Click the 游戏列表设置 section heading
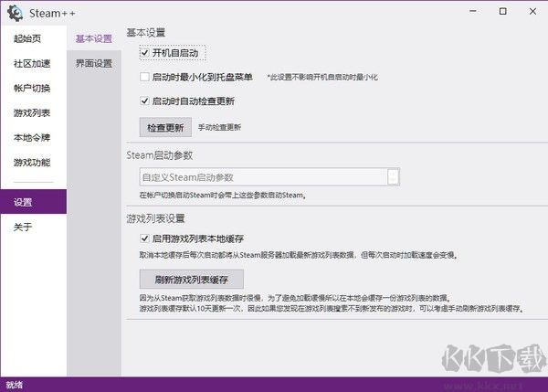The width and height of the screenshot is (548, 392). point(155,218)
